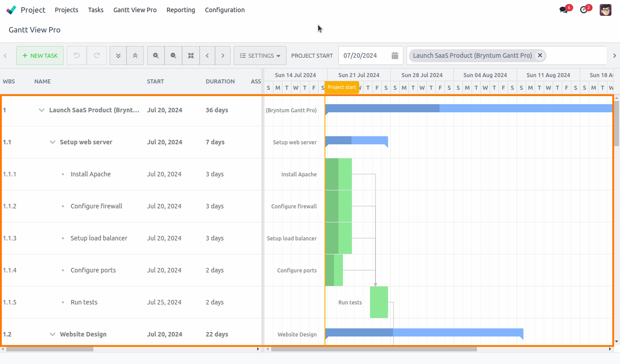Open the reminders clock icon showing 2
The width and height of the screenshot is (620, 364).
(584, 9)
